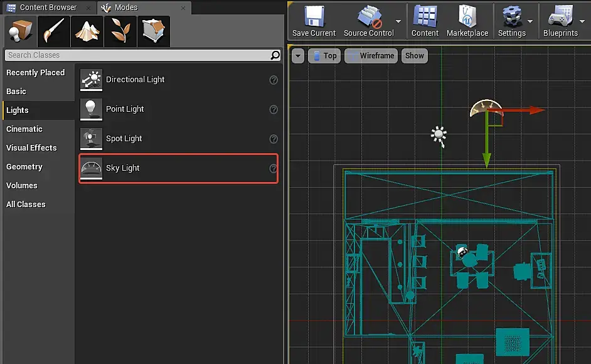
Task: Select the Paint mode brush icon
Action: click(53, 31)
